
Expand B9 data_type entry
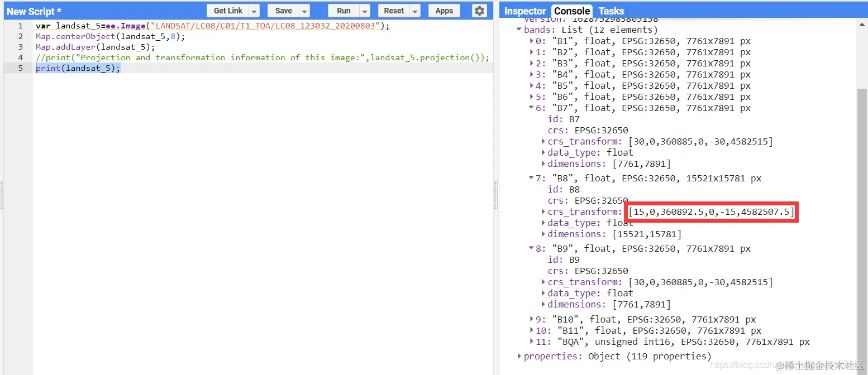click(x=543, y=293)
